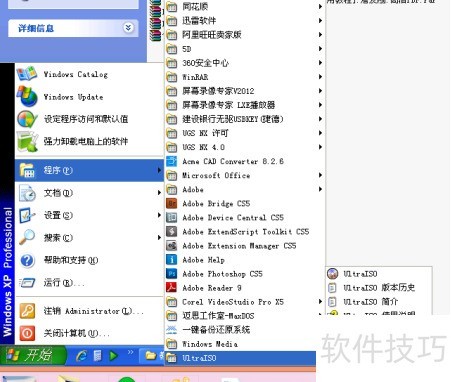Screen dimensions: 451x382
Task: Open Windows Catalog icon
Action: point(27,74)
